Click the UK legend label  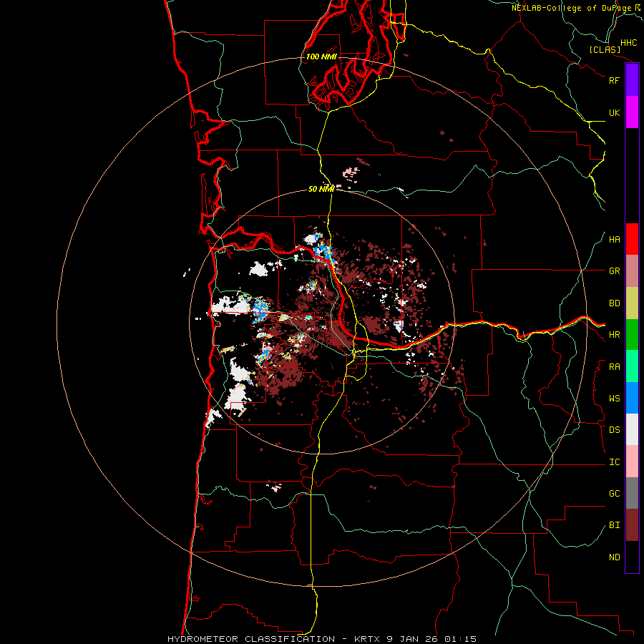coord(614,112)
